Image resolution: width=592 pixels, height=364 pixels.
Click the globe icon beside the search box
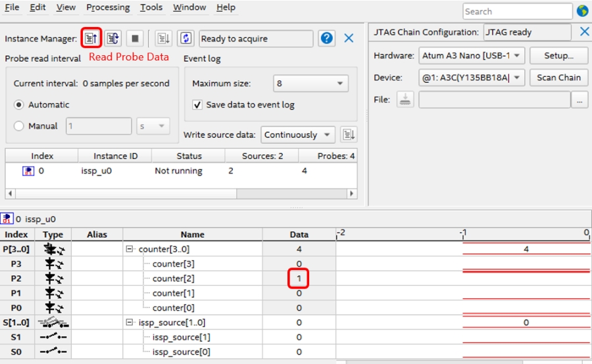[582, 11]
